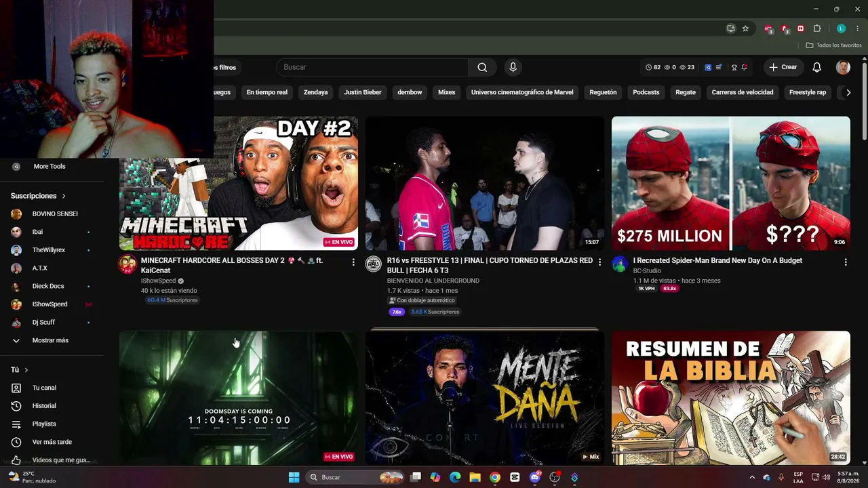Open Playlists from the sidebar

coord(44,424)
